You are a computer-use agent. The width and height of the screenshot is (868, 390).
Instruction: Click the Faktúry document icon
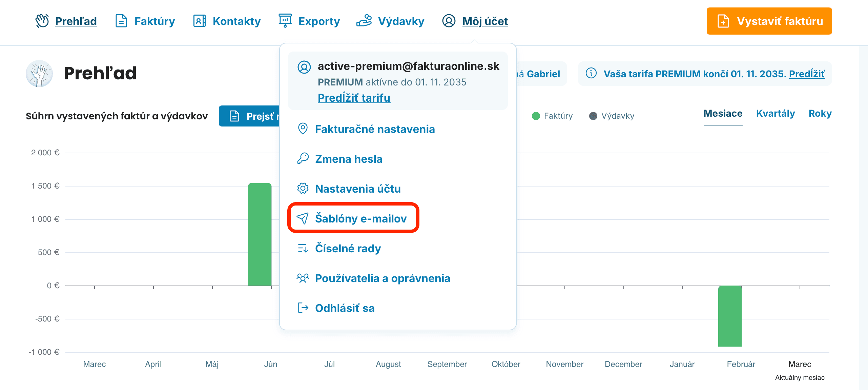(x=121, y=21)
